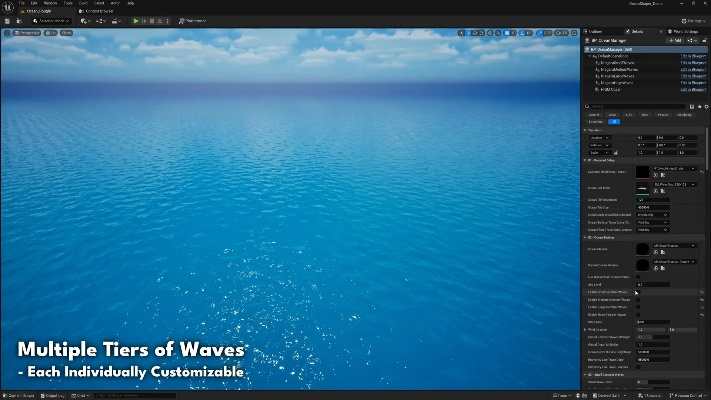Open the Platforms dropdown
The height and width of the screenshot is (400, 711).
(x=191, y=20)
